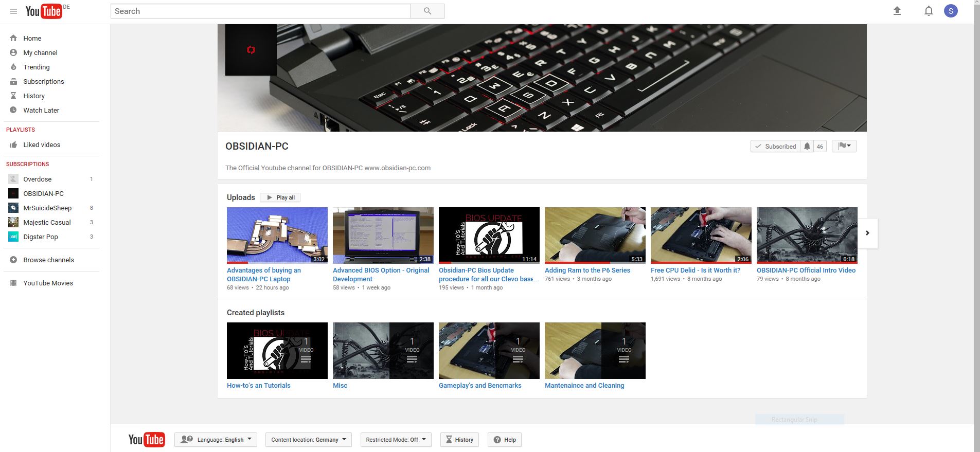Click the 2:38 BIOS screen video thumbnail
The width and height of the screenshot is (980, 452).
point(383,236)
